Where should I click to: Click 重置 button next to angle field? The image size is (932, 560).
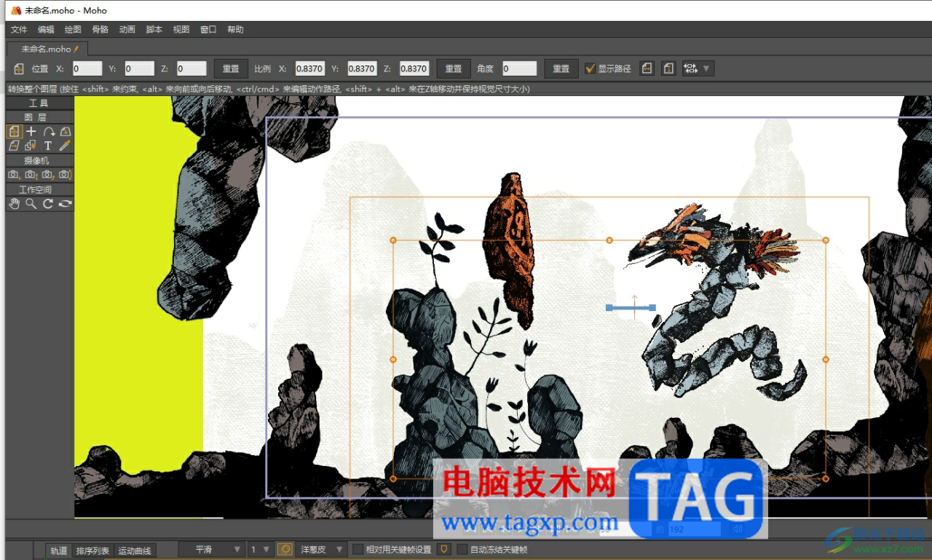(561, 68)
